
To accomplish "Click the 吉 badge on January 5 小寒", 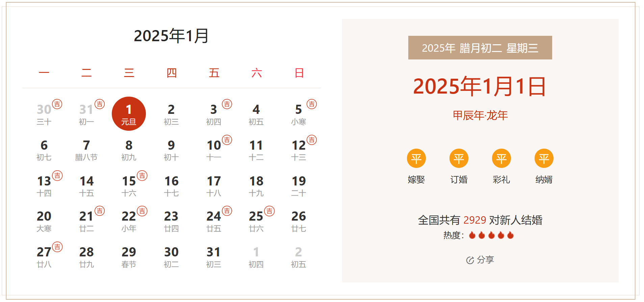I will pyautogui.click(x=312, y=104).
